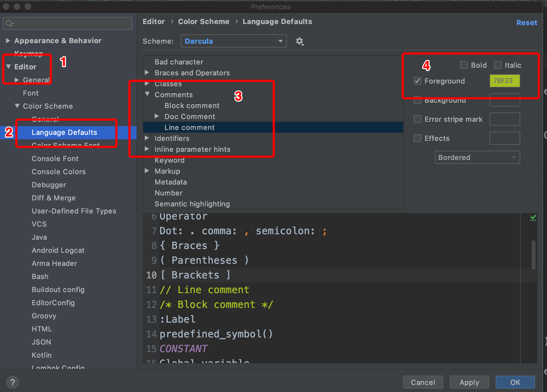Click the Reset link
Image resolution: width=547 pixels, height=392 pixels.
point(527,23)
